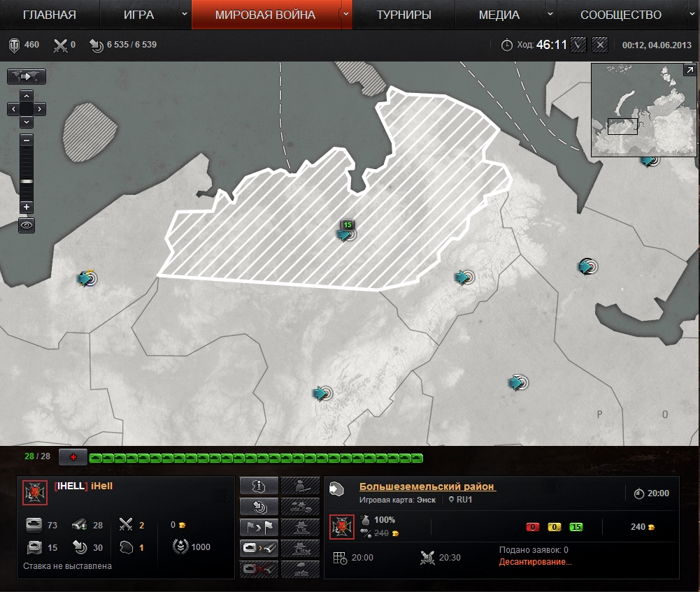Expand the minimap with the arrow icon

(690, 70)
